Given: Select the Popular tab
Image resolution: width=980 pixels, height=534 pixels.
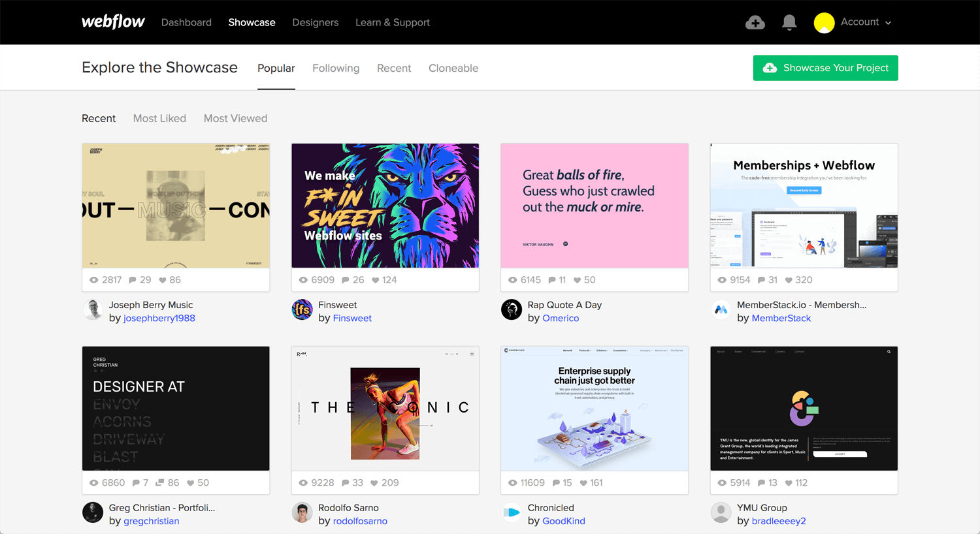Looking at the screenshot, I should pos(276,68).
